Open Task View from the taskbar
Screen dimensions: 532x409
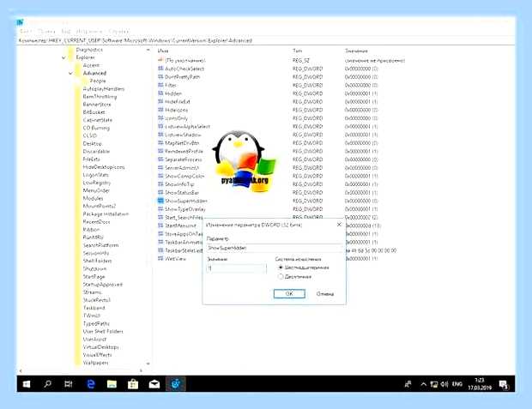69,384
